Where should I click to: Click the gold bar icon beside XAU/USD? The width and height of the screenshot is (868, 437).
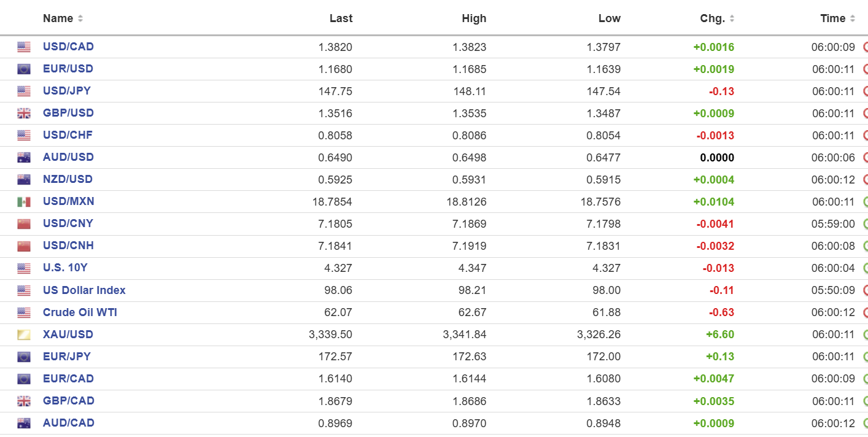coord(24,335)
